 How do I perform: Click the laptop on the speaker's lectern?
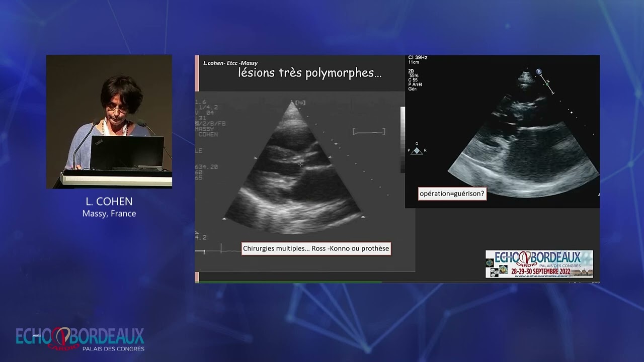pos(127,152)
